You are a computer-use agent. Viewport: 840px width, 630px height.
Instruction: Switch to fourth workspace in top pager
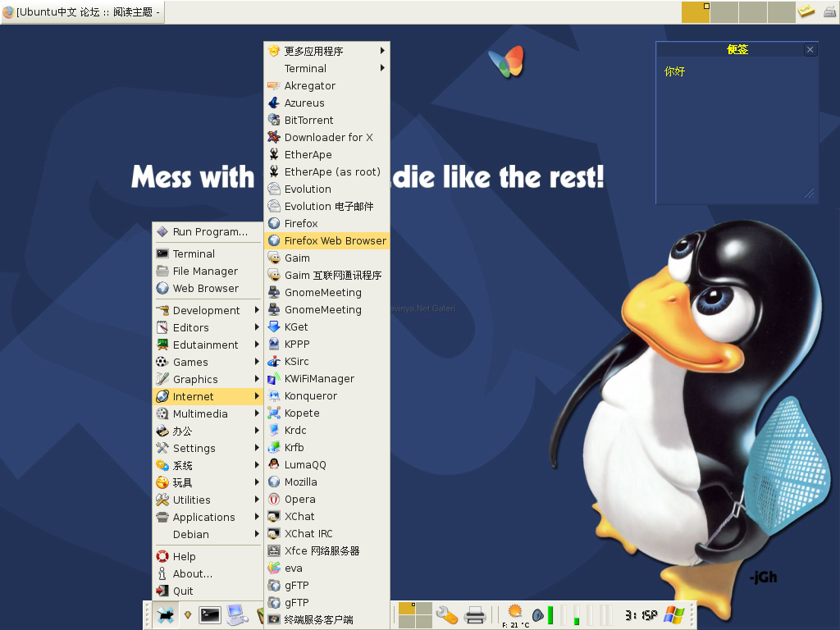(x=781, y=11)
